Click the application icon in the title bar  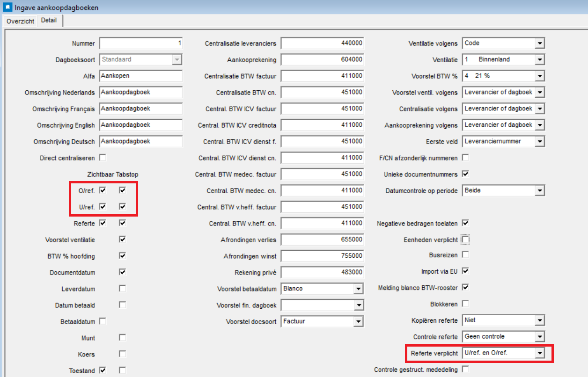click(x=7, y=7)
